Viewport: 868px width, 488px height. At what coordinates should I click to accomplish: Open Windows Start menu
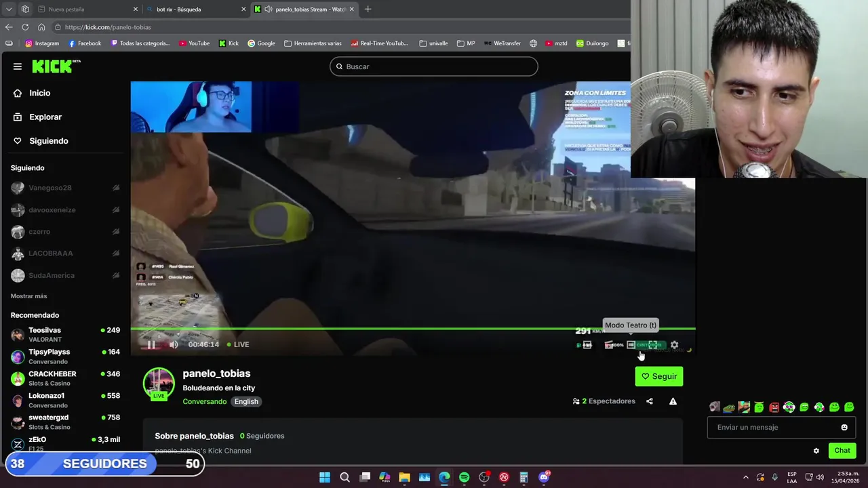[x=325, y=477]
